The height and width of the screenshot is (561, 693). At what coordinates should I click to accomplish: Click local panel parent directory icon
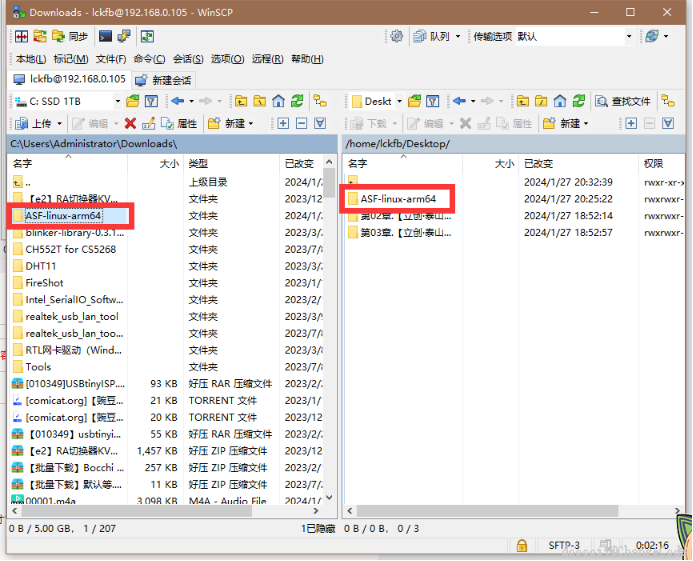coord(241,101)
